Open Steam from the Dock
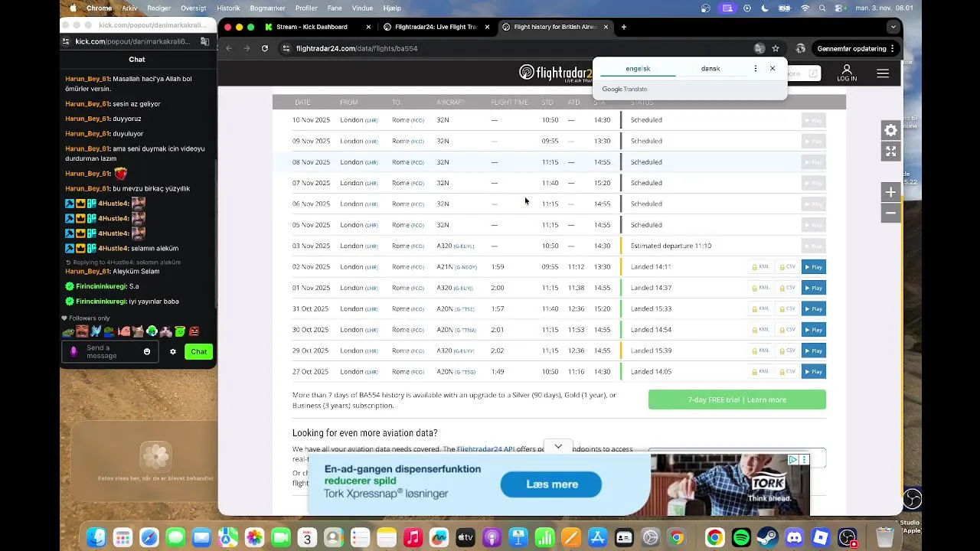Screen dimensions: 980x551 tap(768, 537)
